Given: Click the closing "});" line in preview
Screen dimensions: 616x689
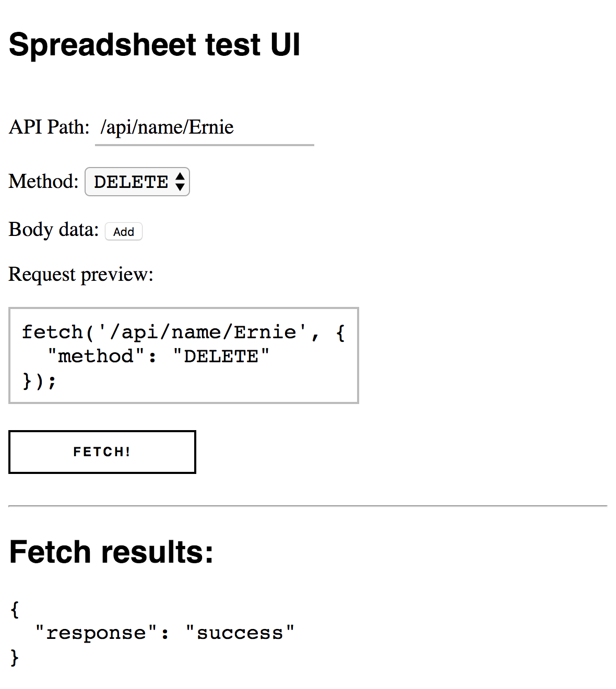Looking at the screenshot, I should point(39,381).
